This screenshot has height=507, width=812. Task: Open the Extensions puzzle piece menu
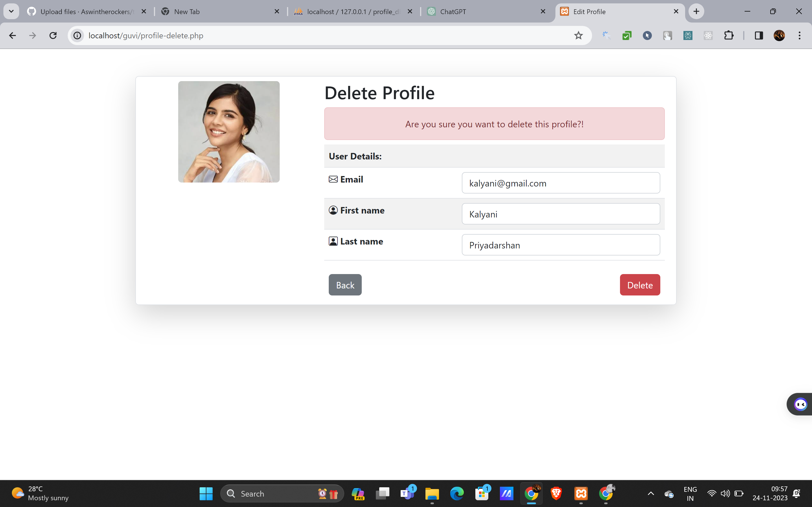point(729,35)
